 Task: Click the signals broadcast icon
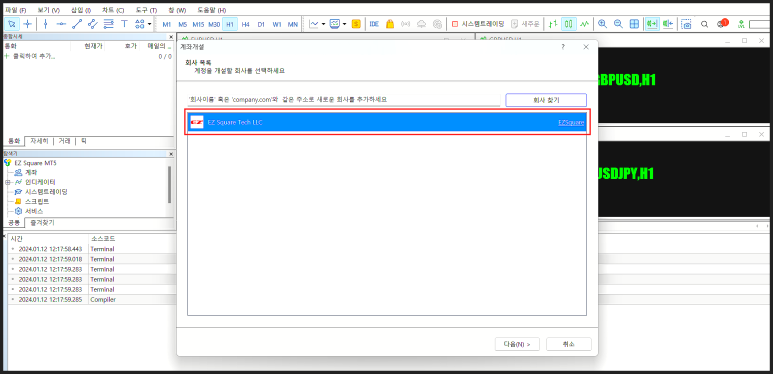pos(406,24)
